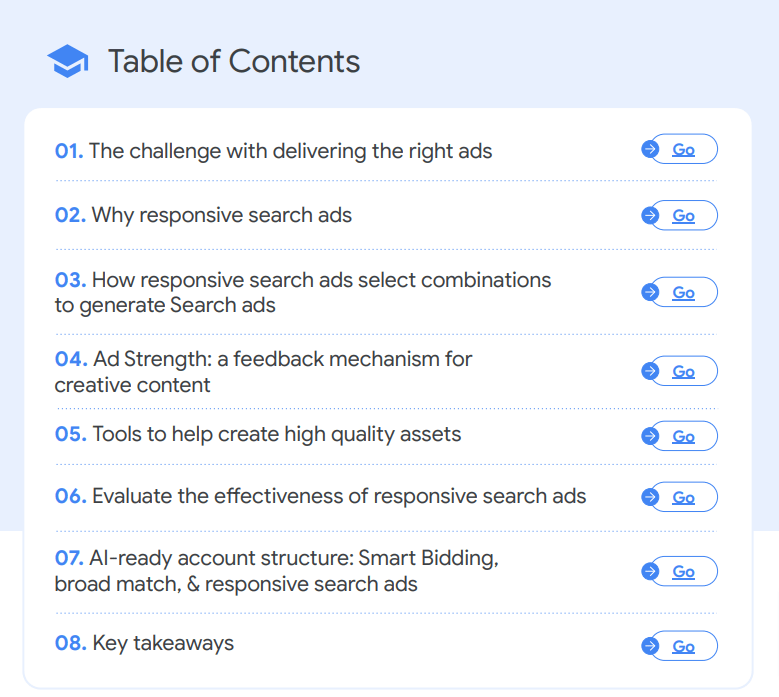779x697 pixels.
Task: Click arrow icon for Ad Strength section
Action: click(x=650, y=371)
